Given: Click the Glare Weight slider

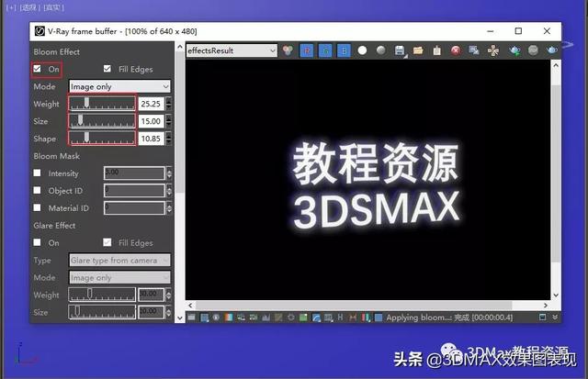Looking at the screenshot, I should [102, 295].
